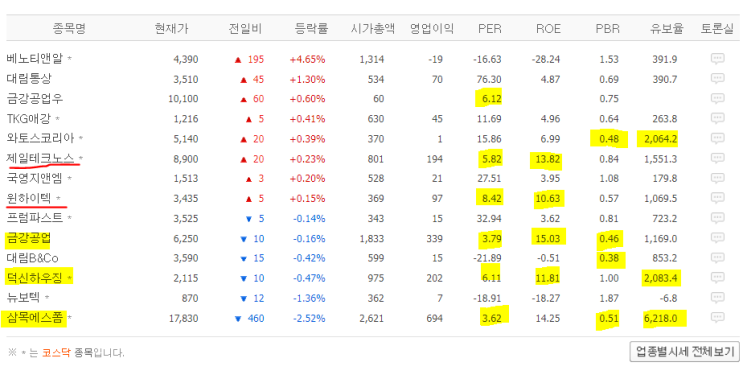Image resolution: width=743 pixels, height=383 pixels.
Task: Open the 뉴보텍 stock link
Action: tap(23, 298)
